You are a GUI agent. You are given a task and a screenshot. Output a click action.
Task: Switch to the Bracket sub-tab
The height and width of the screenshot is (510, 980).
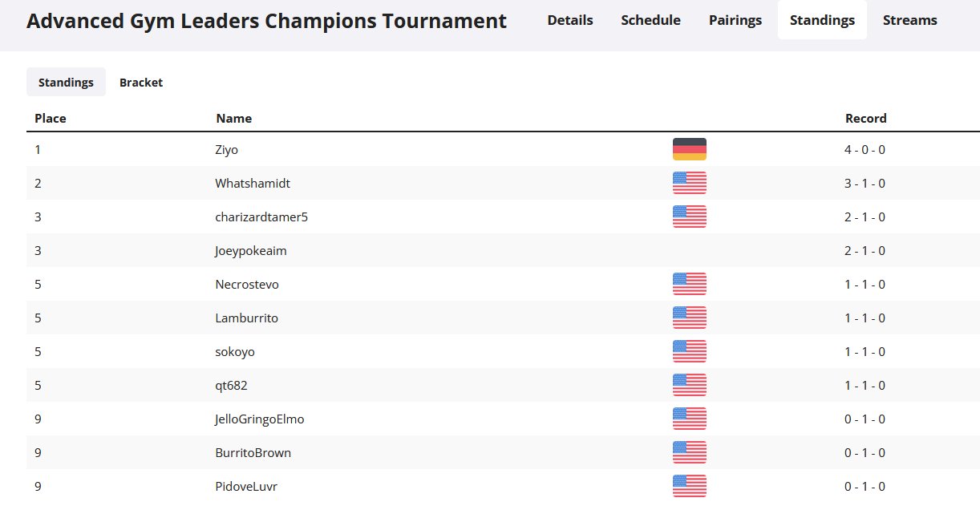click(141, 82)
